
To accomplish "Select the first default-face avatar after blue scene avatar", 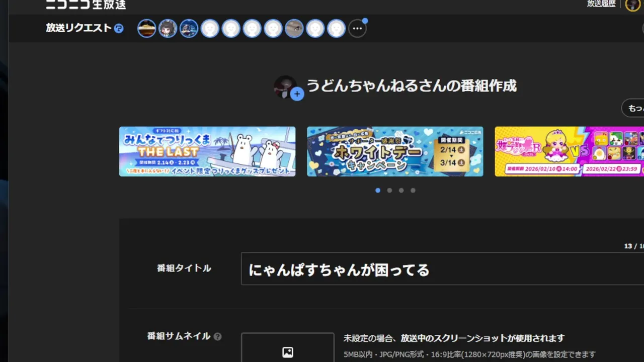I will tap(210, 29).
